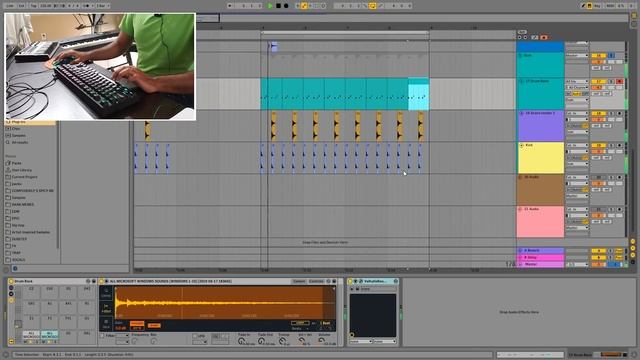This screenshot has height=360, width=640.
Task: Open the Sample tab in Simpler
Action: 299,282
